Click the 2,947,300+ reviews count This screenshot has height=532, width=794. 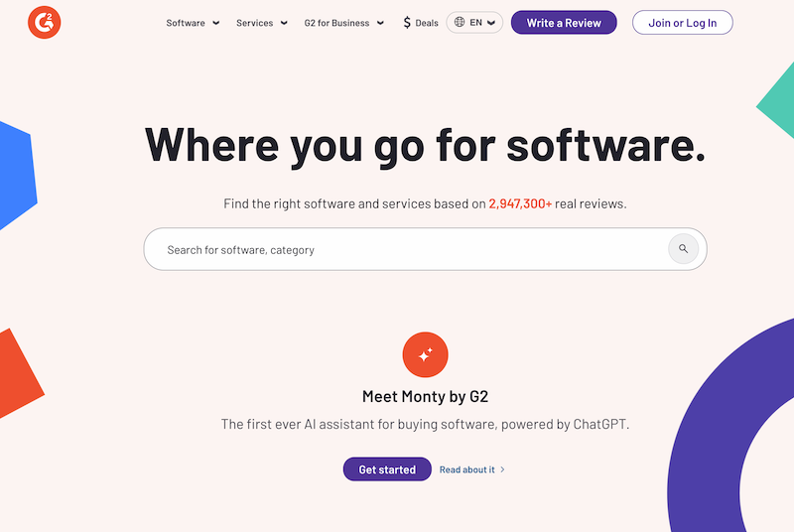(520, 203)
